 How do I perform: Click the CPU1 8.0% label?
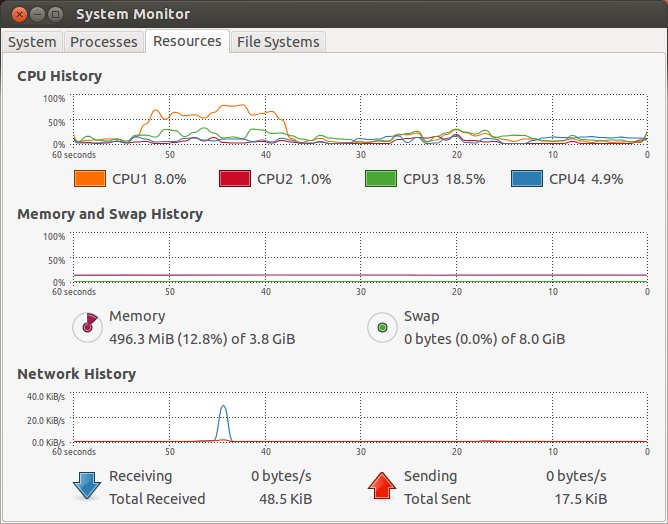pyautogui.click(x=149, y=179)
